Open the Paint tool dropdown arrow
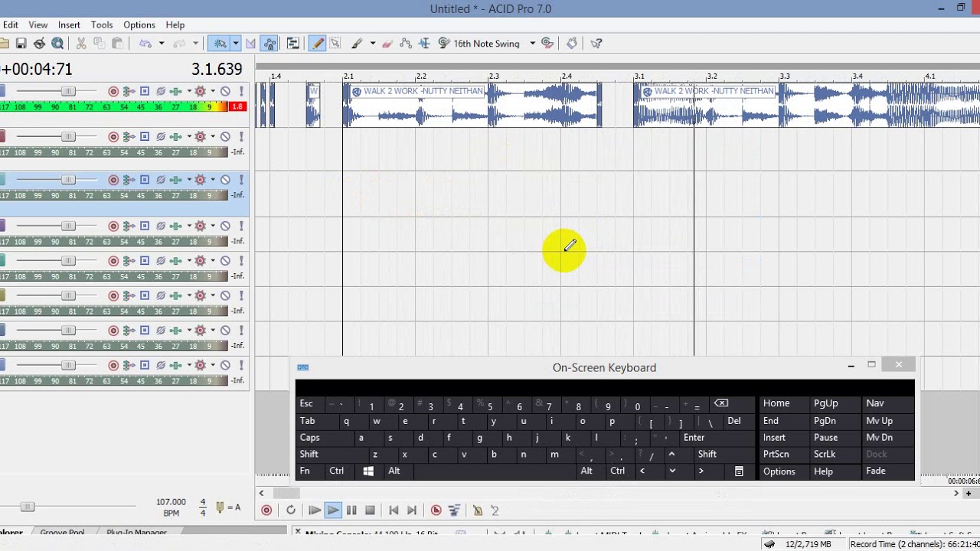This screenshot has width=980, height=551. 373,44
